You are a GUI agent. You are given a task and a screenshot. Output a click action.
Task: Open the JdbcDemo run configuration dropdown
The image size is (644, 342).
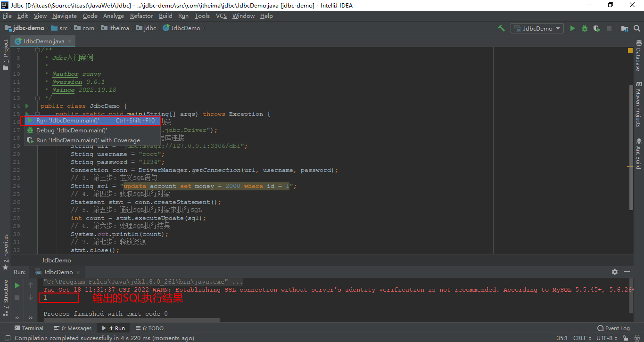pyautogui.click(x=537, y=28)
